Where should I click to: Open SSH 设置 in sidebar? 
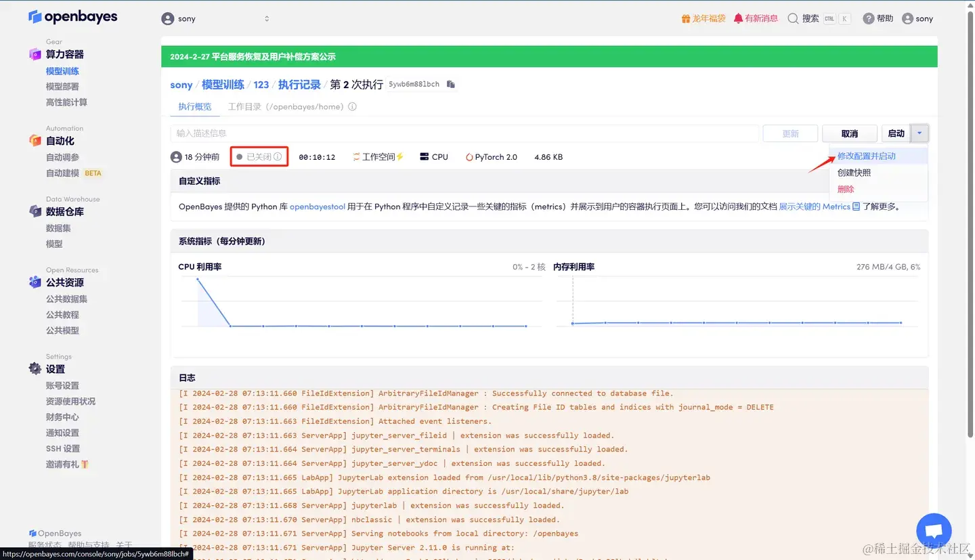(x=63, y=448)
